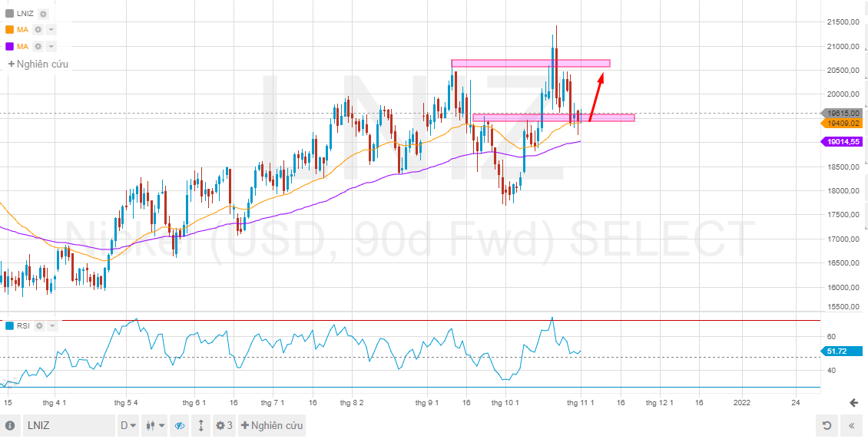Click date label thg 8 2

coord(352,402)
